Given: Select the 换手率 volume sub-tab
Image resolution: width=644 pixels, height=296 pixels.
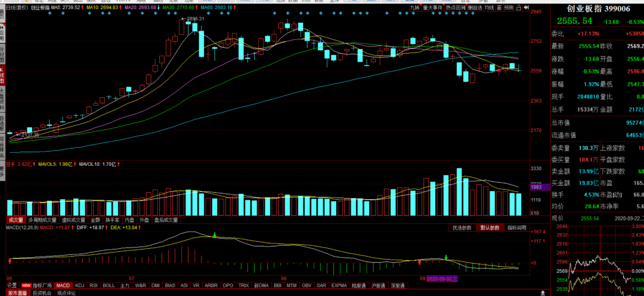Looking at the screenshot, I should point(113,220).
